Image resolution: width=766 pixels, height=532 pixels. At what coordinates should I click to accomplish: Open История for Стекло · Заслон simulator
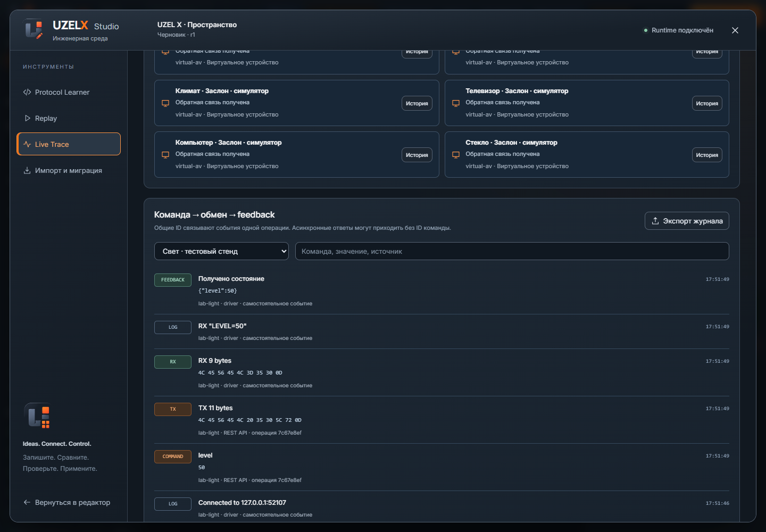(707, 155)
